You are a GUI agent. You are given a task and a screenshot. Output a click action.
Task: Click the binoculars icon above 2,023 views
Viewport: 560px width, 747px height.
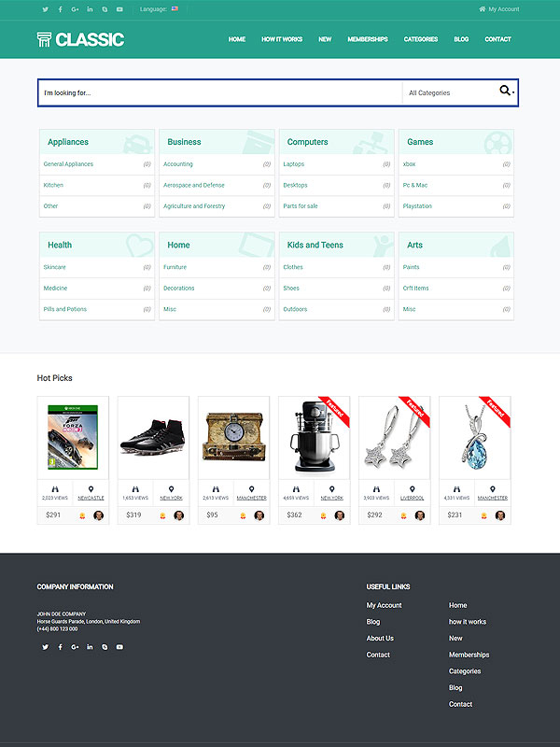coord(55,489)
